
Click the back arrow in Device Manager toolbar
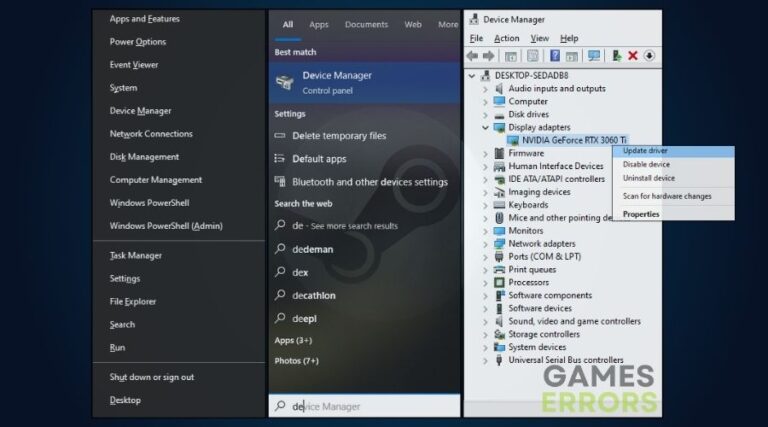(473, 56)
